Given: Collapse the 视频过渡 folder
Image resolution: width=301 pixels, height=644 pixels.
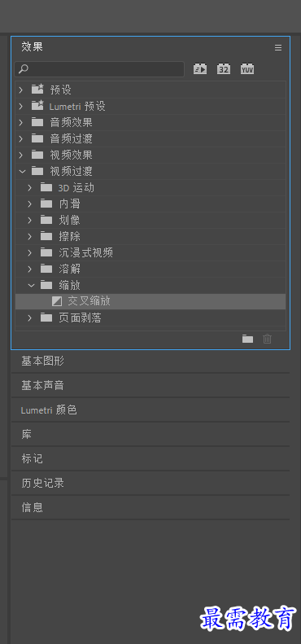Looking at the screenshot, I should click(22, 171).
